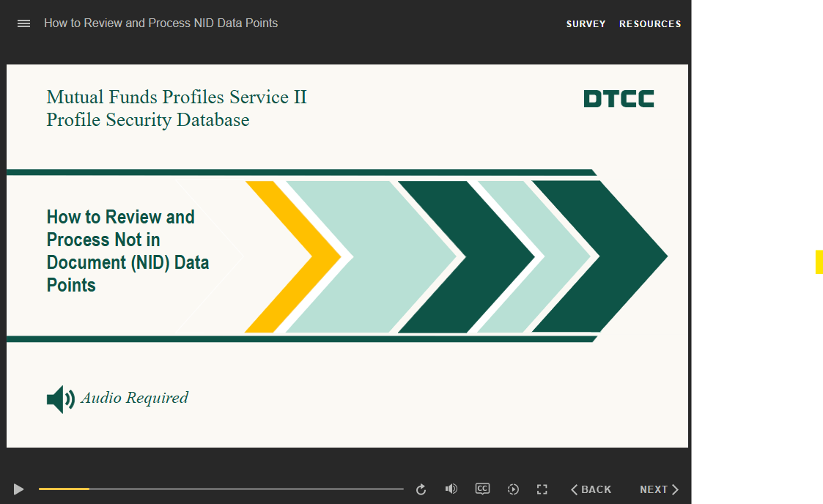Replay the slide with the replay icon

point(421,489)
